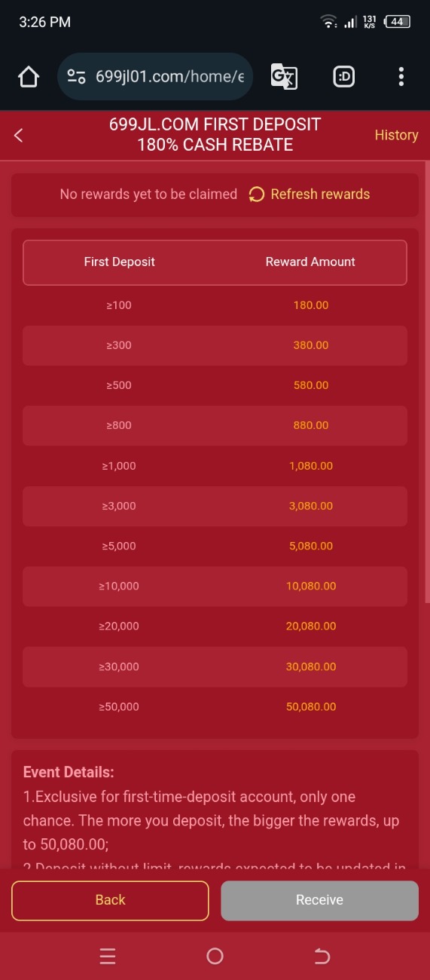This screenshot has width=430, height=980.
Task: Tap the ≥300 deposit tier row
Action: point(215,345)
